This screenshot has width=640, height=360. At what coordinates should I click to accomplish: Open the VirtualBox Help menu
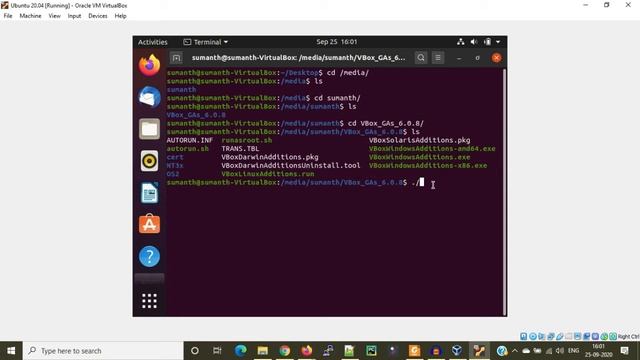click(x=120, y=16)
